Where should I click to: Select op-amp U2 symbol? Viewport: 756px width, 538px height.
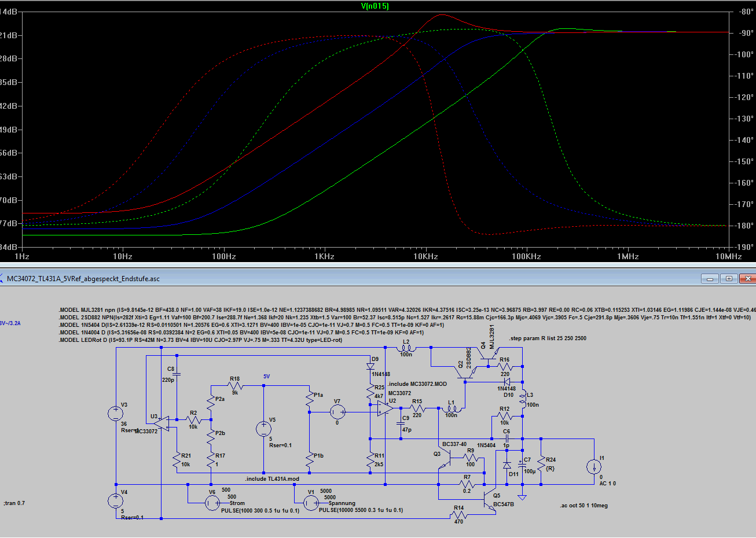(x=385, y=409)
